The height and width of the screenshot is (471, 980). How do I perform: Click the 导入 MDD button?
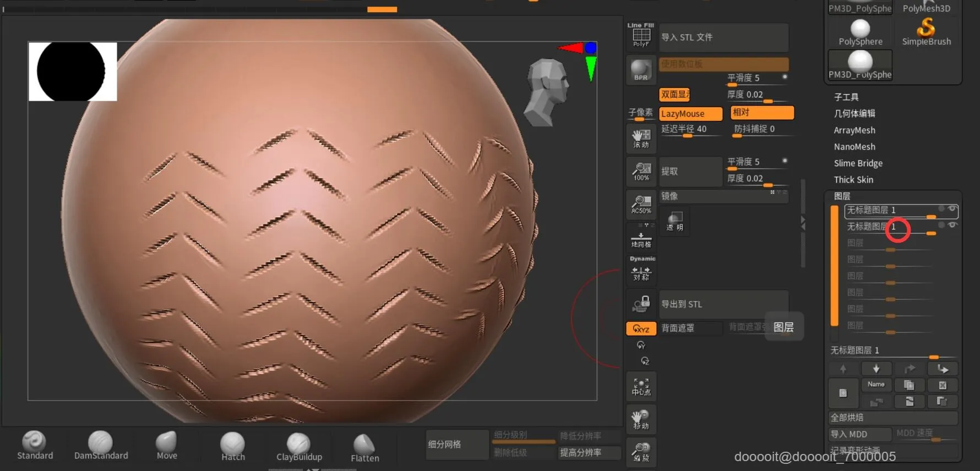[859, 434]
